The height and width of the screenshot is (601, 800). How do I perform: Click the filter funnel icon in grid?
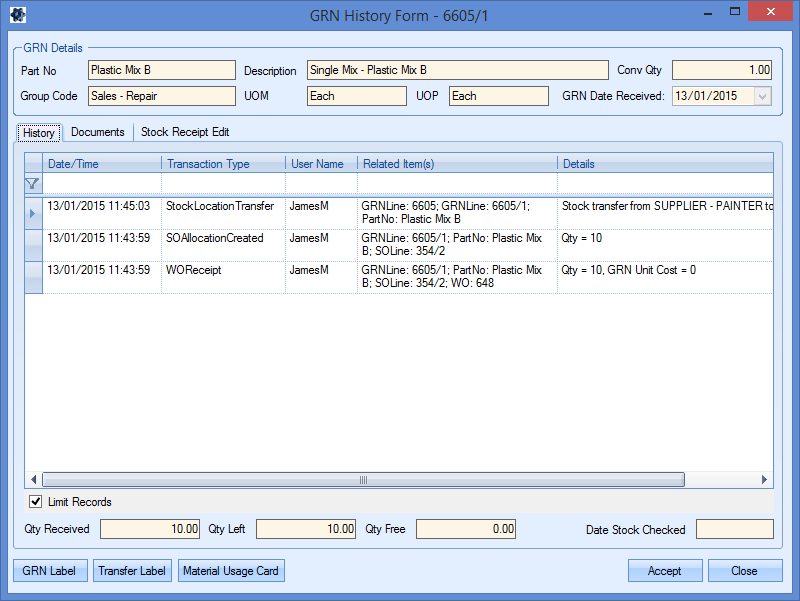32,183
